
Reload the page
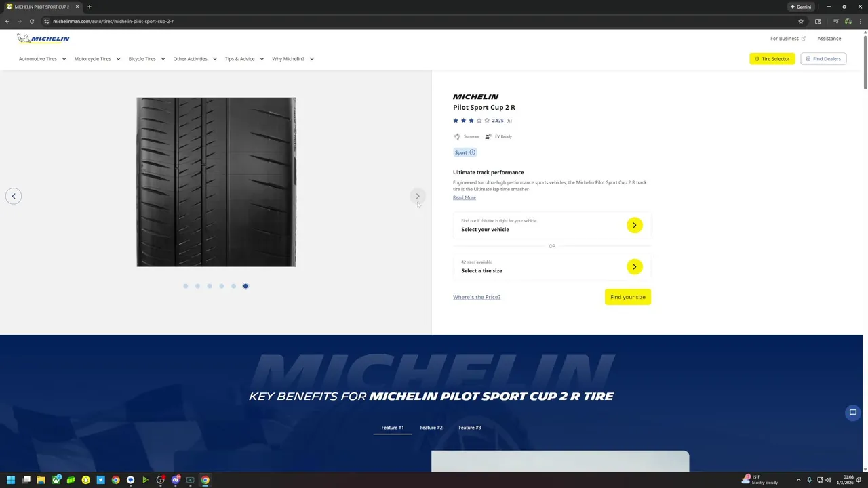tap(31, 21)
